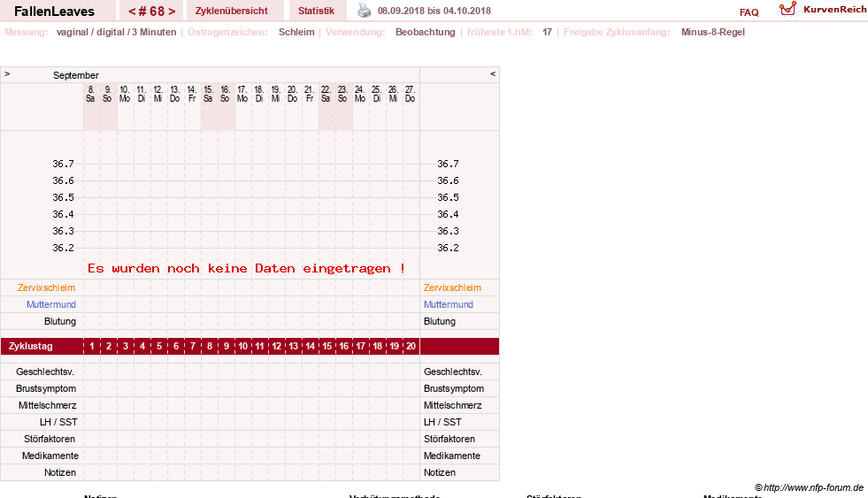868x498 pixels.
Task: Click the left Blutung row label
Action: [x=60, y=321]
